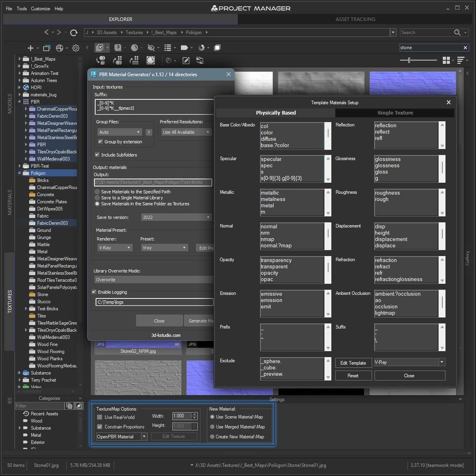The image size is (476, 476).
Task: Open the pie chart statistics icon
Action: [200, 48]
